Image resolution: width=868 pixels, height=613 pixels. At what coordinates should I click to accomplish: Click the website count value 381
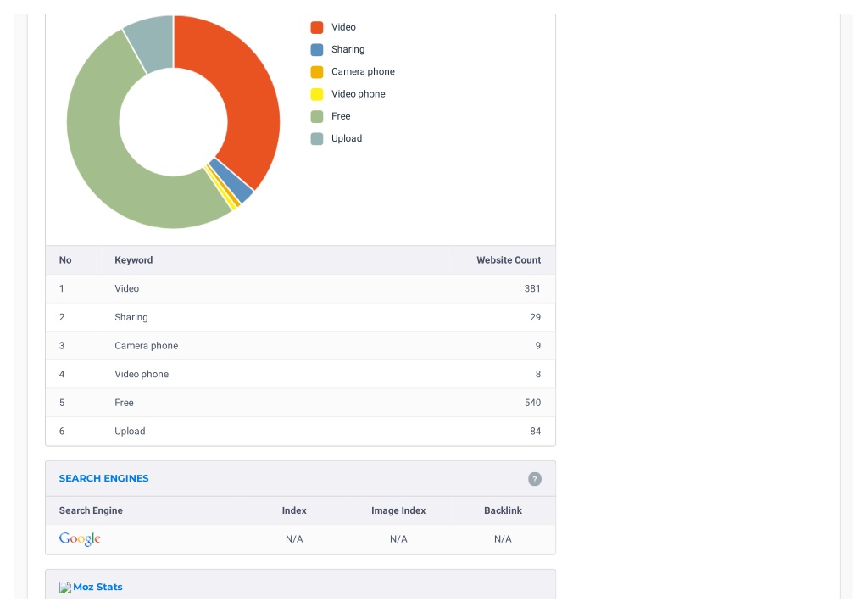(x=532, y=288)
